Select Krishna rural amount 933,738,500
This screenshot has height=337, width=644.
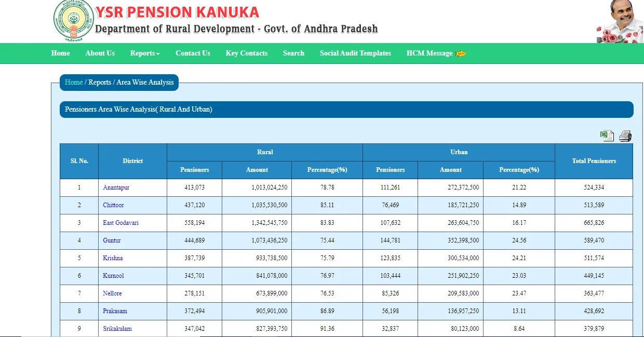(x=272, y=258)
